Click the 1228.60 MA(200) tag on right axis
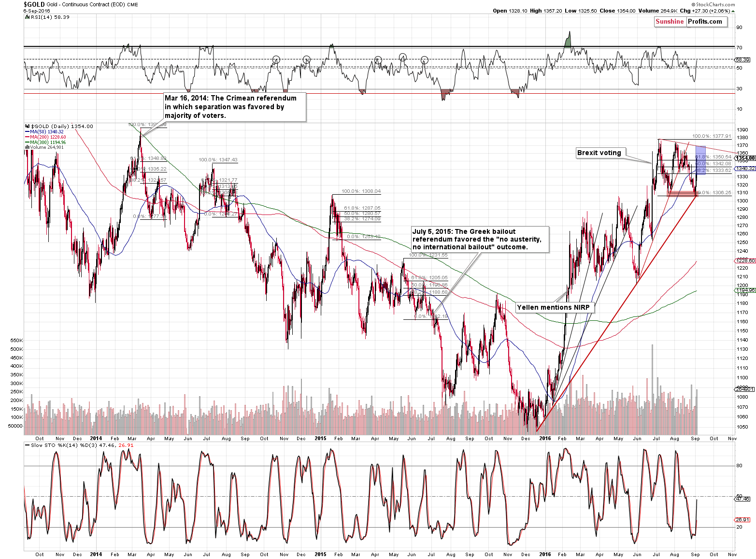This screenshot has height=559, width=756. pyautogui.click(x=745, y=260)
